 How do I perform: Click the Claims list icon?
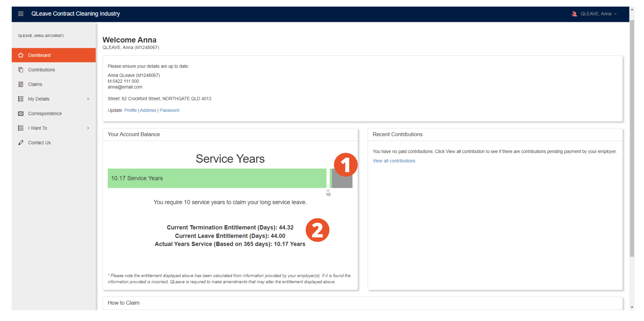[21, 84]
